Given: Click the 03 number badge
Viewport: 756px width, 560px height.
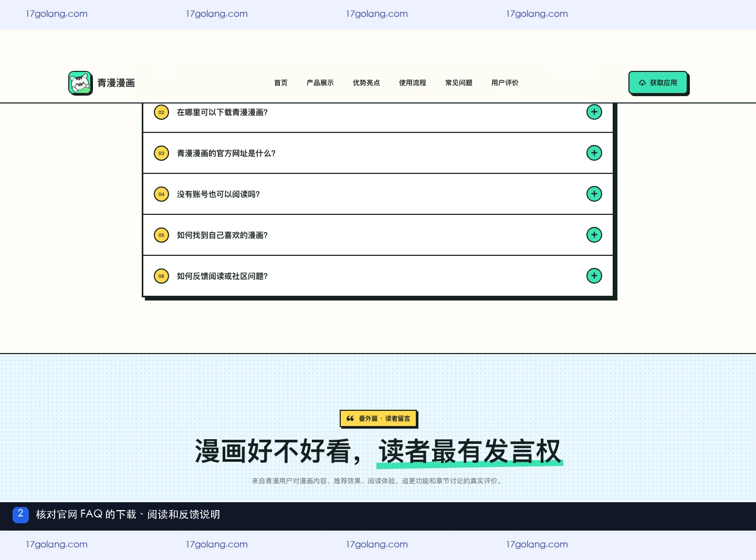Looking at the screenshot, I should coord(161,153).
